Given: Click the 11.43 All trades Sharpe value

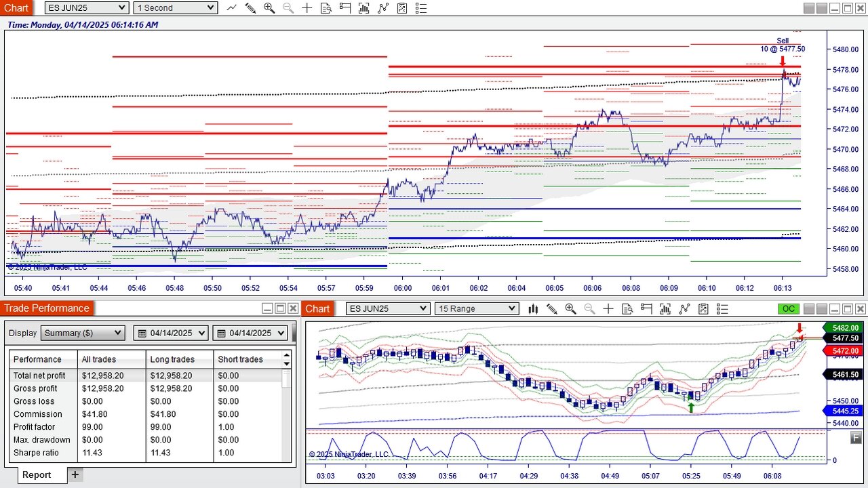Looking at the screenshot, I should tap(92, 453).
